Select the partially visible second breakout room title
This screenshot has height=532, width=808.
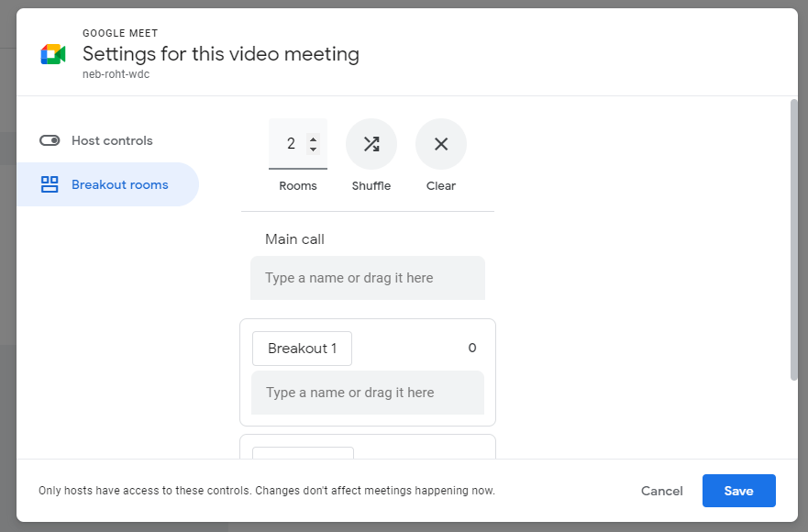click(303, 453)
